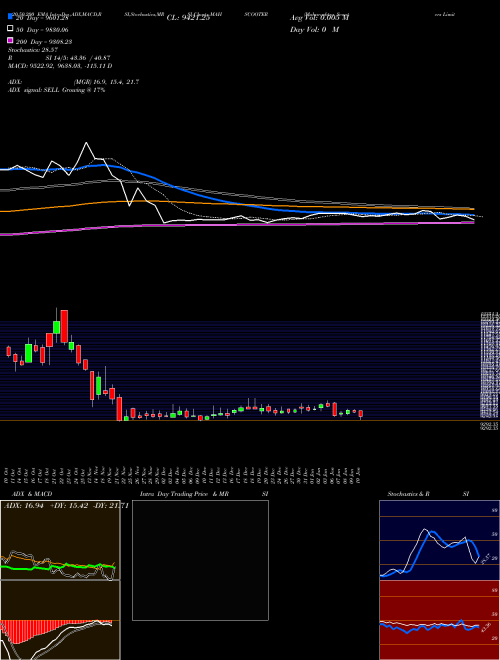Click the Stochastics & RSI panel title
The height and width of the screenshot is (660, 500).
tap(428, 494)
